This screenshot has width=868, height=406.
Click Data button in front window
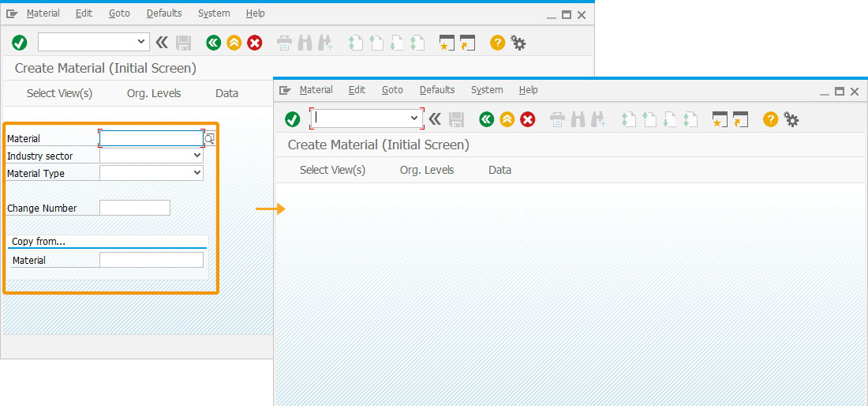coord(499,170)
